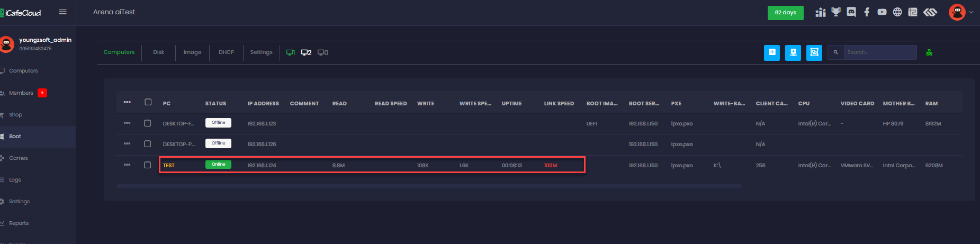Click the Facebook icon in header

(867, 12)
